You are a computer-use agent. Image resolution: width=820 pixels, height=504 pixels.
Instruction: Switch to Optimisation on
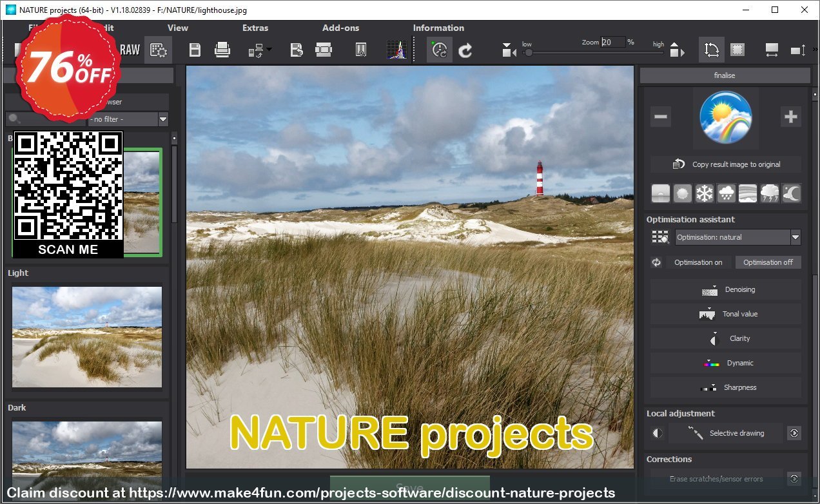point(698,262)
